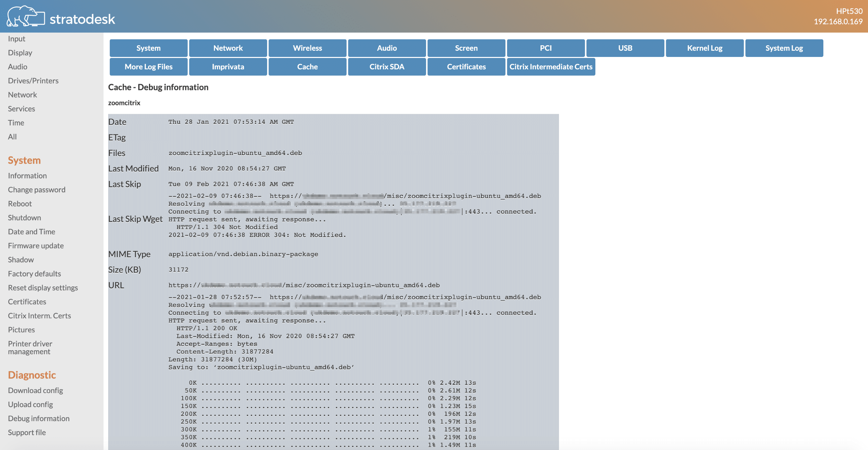
Task: Open sidebar Certificates page
Action: coord(27,302)
